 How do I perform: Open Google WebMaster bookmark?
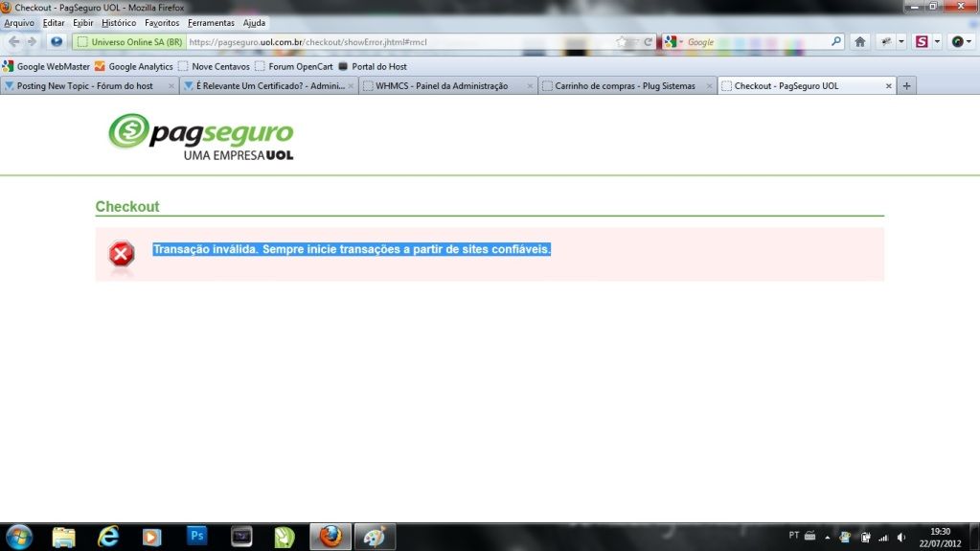coord(46,66)
